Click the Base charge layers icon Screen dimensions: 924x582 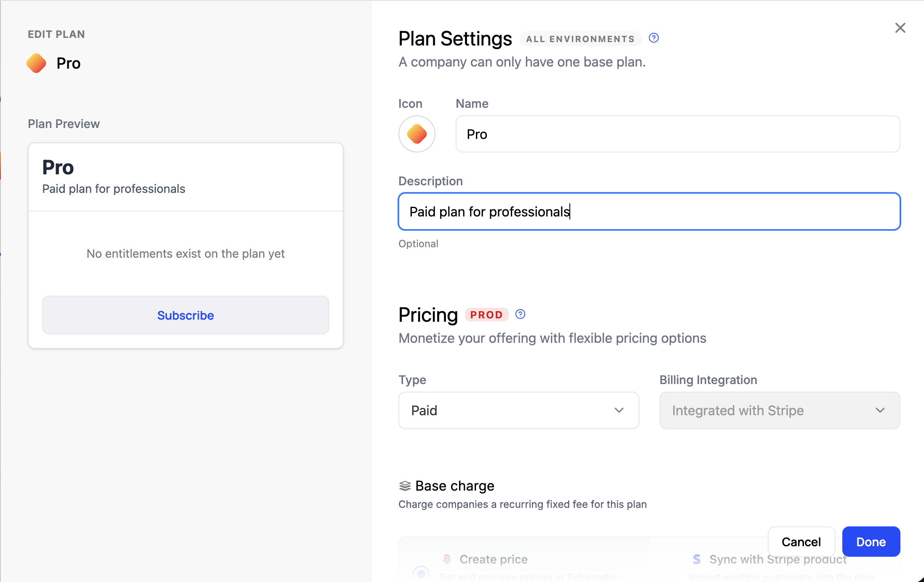(x=405, y=486)
